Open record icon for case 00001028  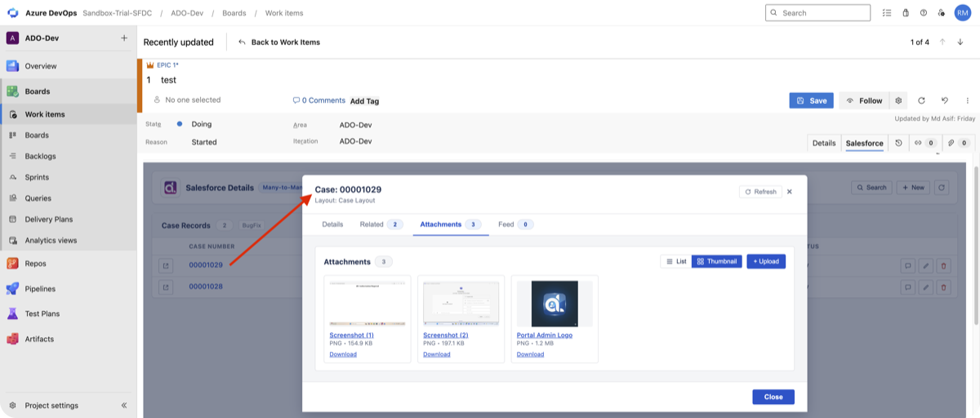pos(166,287)
